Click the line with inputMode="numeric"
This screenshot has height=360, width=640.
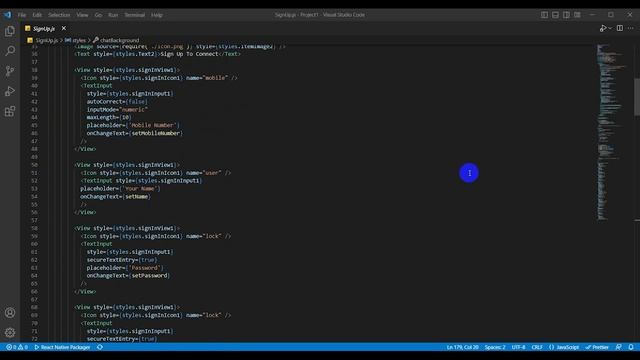click(117, 109)
